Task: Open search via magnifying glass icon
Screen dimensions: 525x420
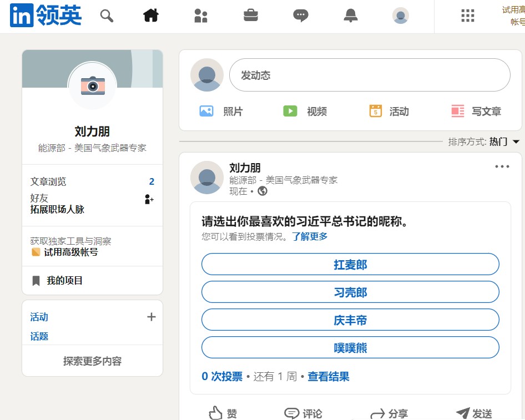Action: pos(107,16)
